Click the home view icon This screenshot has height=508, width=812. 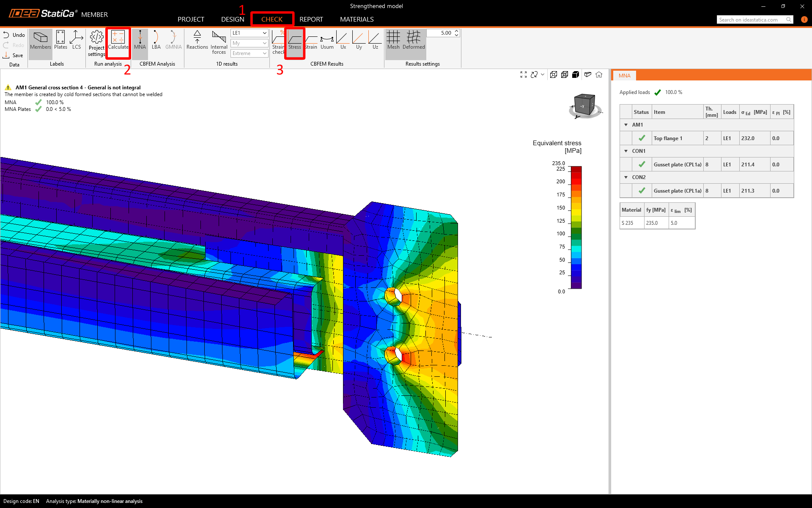(599, 75)
